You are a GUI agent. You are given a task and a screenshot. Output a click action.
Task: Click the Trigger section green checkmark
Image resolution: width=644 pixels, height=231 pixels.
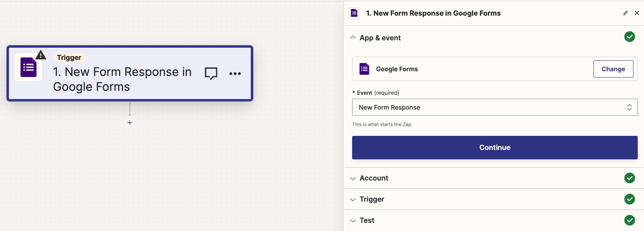pos(630,199)
